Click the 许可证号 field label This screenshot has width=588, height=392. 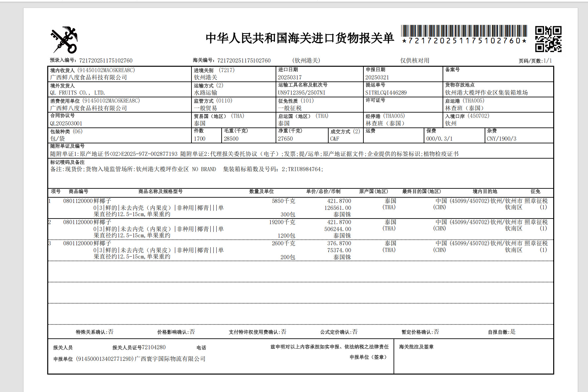pyautogui.click(x=375, y=100)
